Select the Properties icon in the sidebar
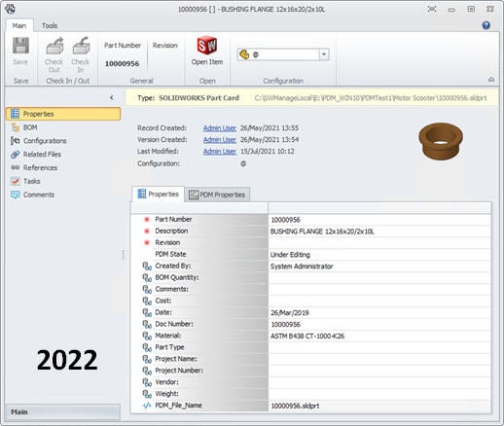 point(15,114)
